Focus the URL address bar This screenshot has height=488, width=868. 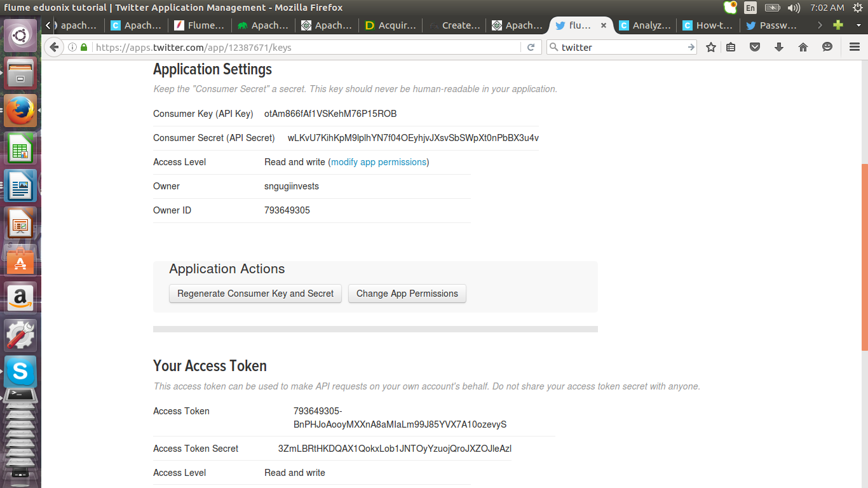[306, 47]
